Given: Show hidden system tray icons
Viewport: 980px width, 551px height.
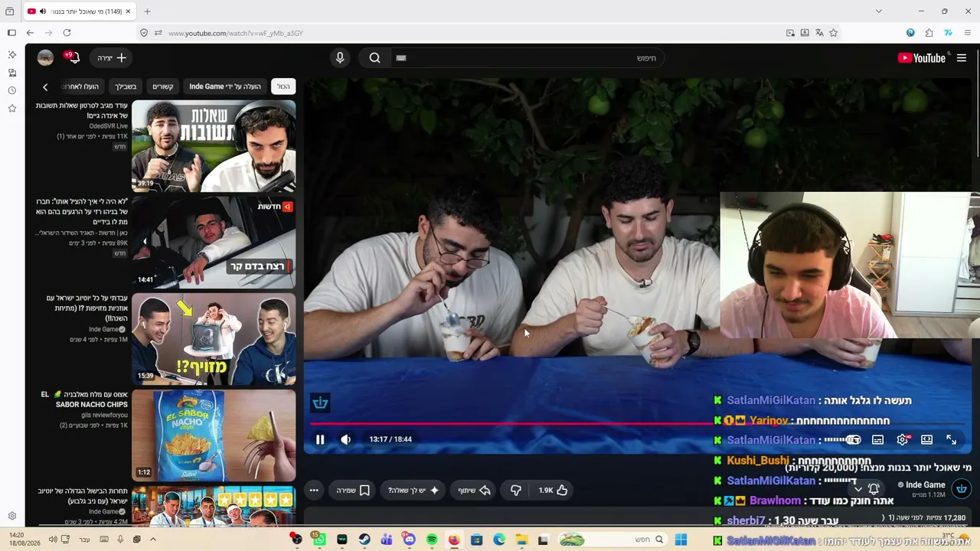Looking at the screenshot, I should (152, 540).
